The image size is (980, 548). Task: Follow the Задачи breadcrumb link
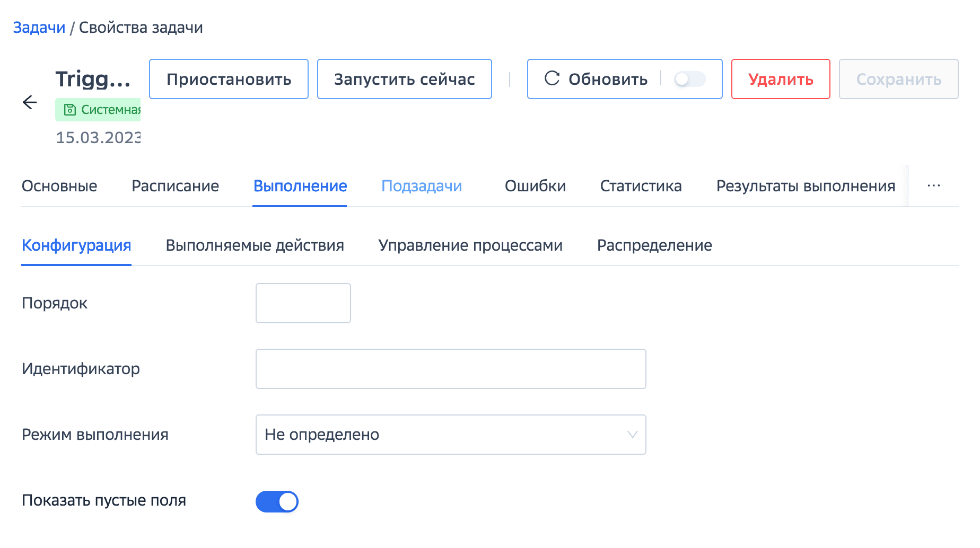pos(39,28)
